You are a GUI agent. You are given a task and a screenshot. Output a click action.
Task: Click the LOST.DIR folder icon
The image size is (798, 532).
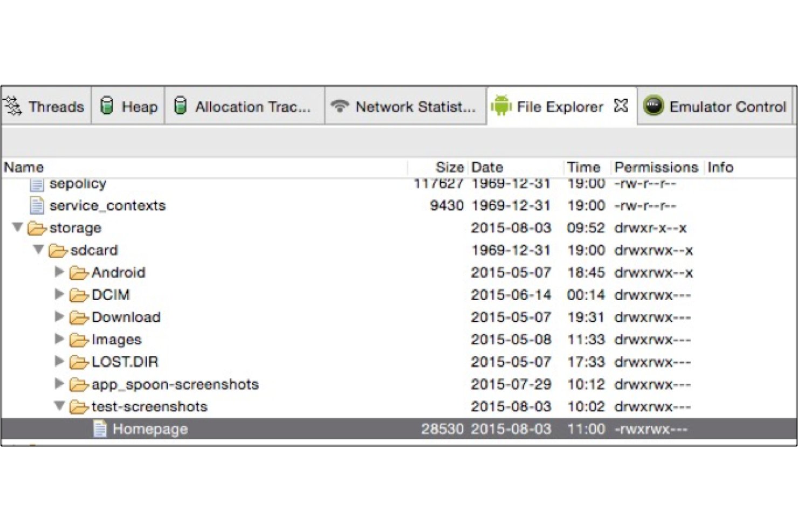click(79, 362)
